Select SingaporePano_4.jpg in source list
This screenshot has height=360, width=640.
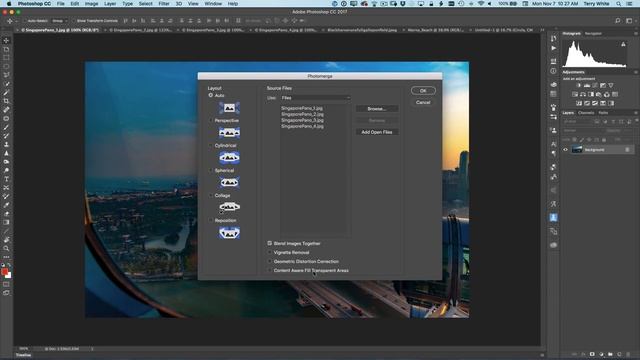click(x=302, y=127)
